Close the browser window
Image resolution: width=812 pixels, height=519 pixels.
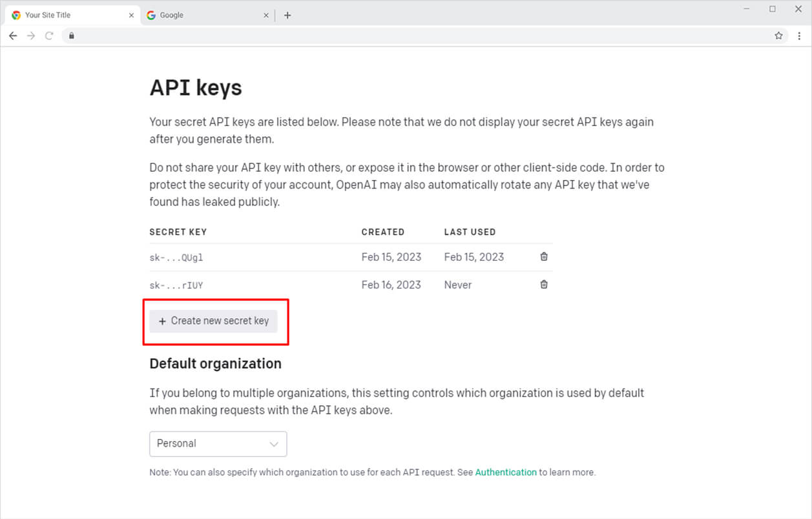tap(798, 9)
